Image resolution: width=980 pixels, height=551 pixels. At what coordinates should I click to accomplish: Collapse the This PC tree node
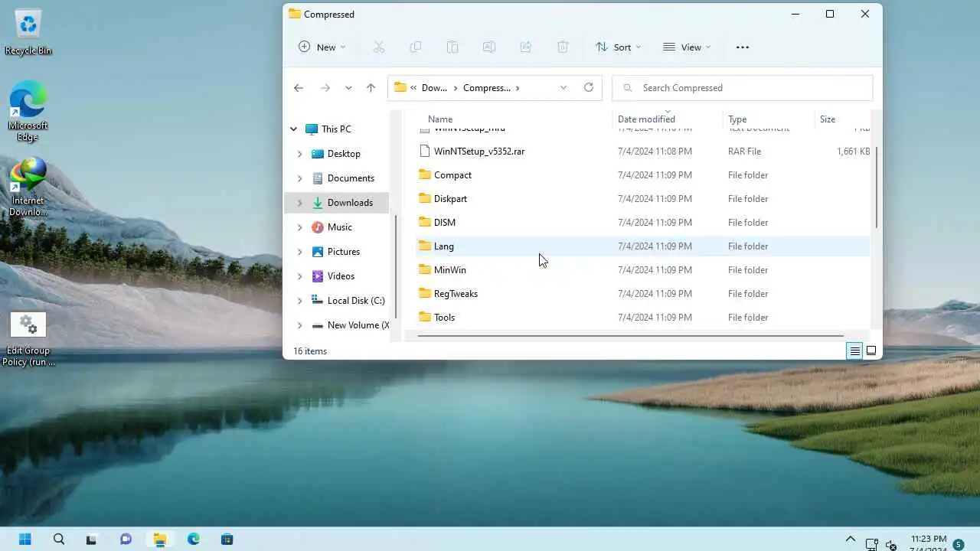pos(293,129)
